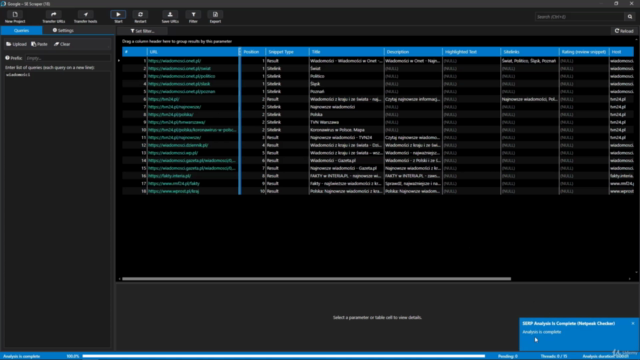The image size is (640, 360).
Task: Sort by Snippet Type column header
Action: [287, 52]
